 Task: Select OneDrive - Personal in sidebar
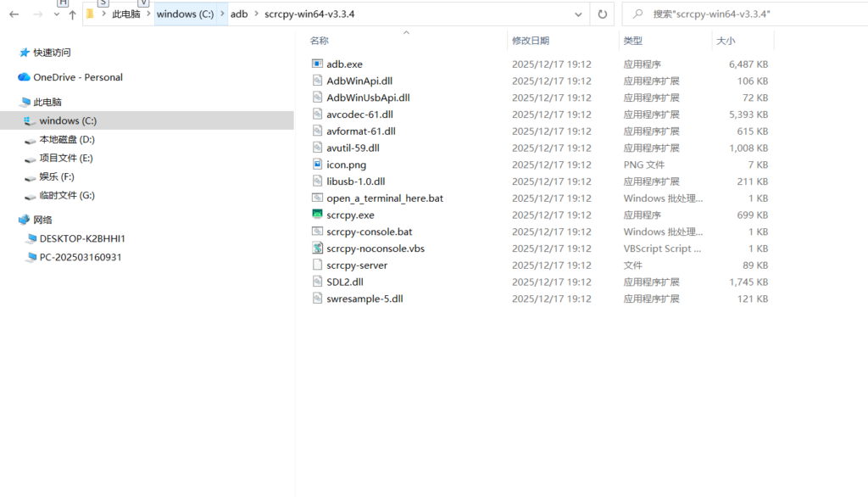point(78,77)
